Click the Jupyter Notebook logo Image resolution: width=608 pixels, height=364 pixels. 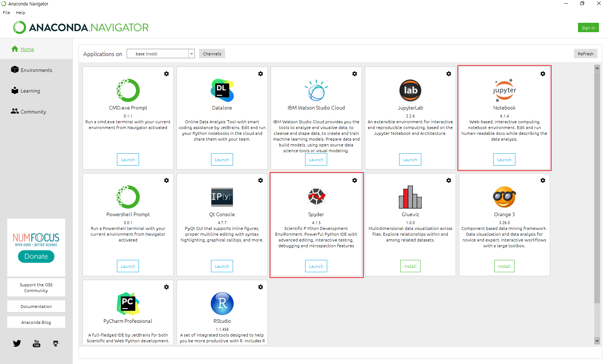click(504, 90)
